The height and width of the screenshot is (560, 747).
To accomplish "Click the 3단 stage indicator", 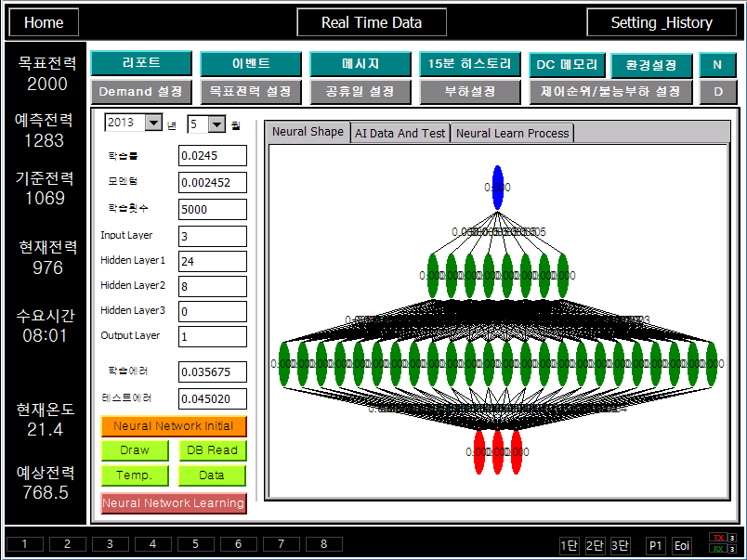I will coord(621,546).
